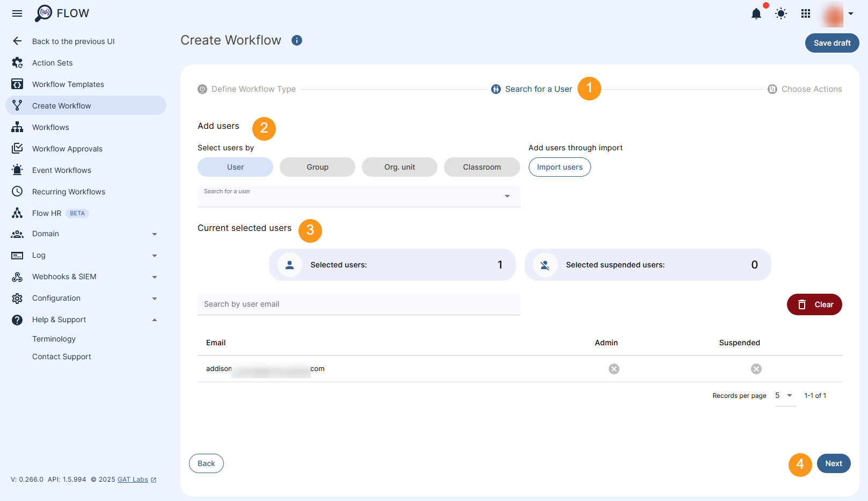The width and height of the screenshot is (868, 501).
Task: Click the notifications bell icon
Action: pos(756,14)
